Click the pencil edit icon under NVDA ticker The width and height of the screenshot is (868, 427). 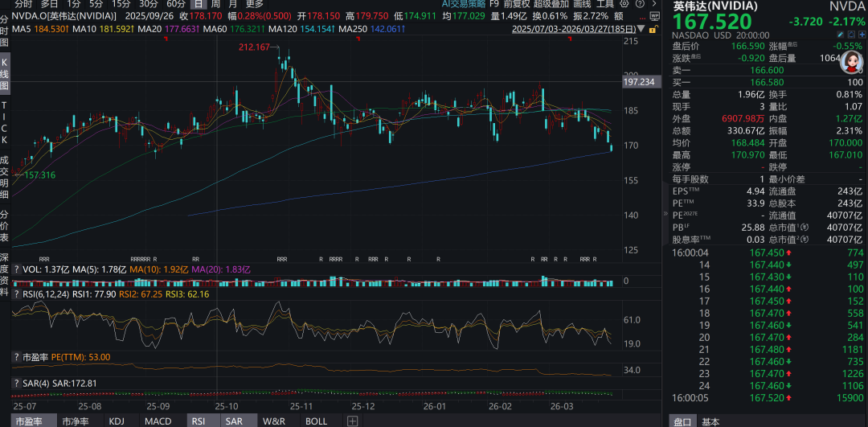coord(838,34)
